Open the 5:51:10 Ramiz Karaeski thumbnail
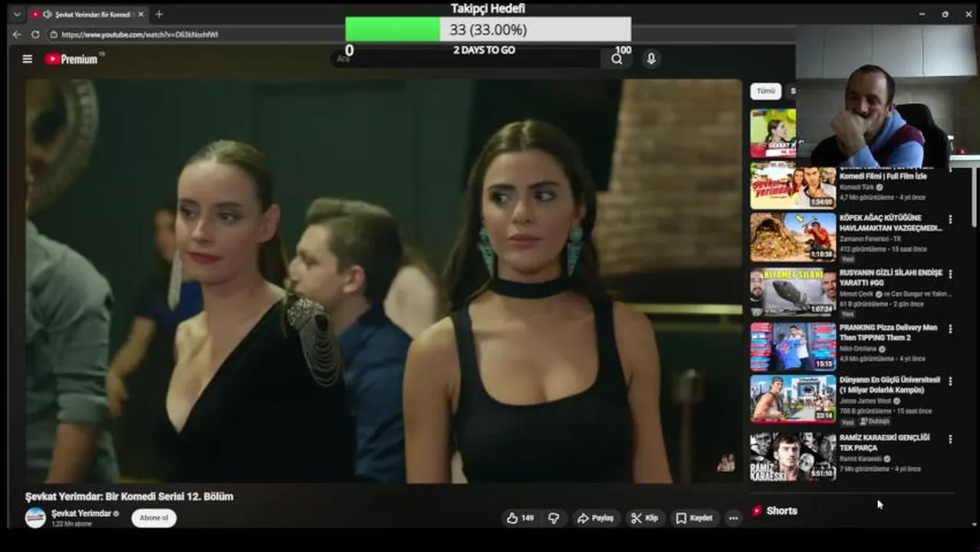 pos(793,457)
